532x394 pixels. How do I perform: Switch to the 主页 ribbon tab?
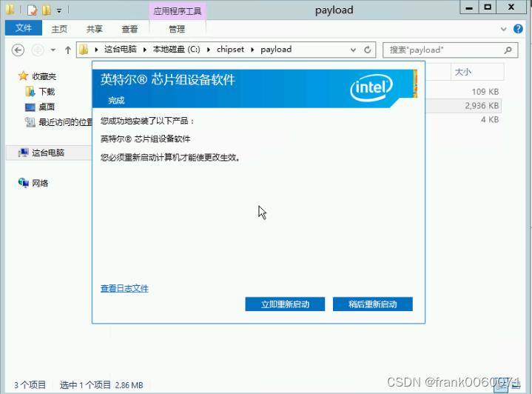59,29
